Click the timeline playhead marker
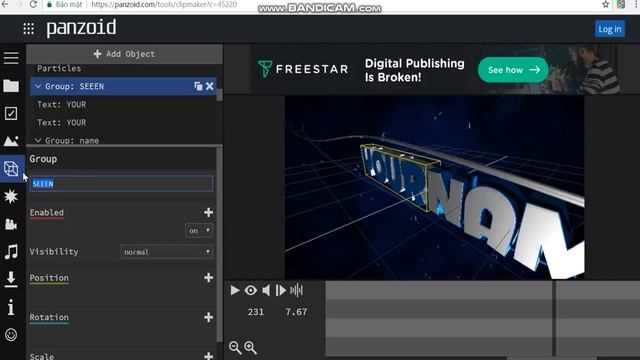The image size is (640, 360). click(554, 318)
